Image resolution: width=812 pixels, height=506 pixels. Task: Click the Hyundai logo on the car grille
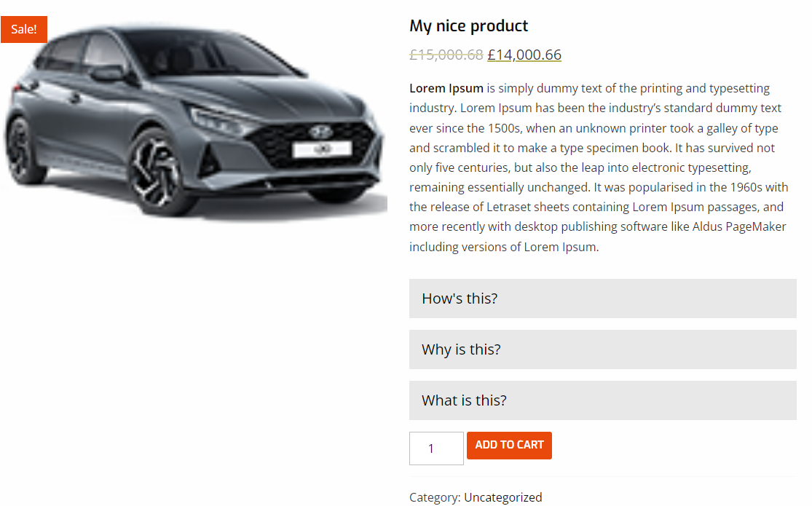click(320, 132)
